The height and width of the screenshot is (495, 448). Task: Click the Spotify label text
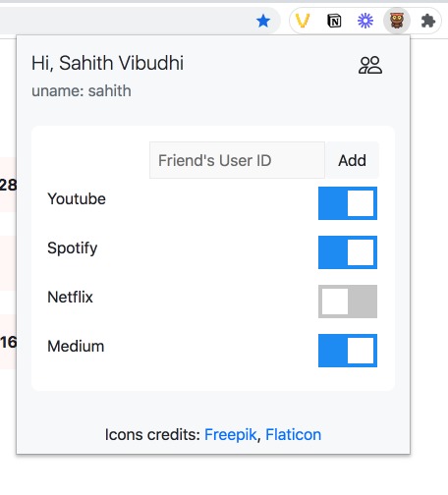73,248
